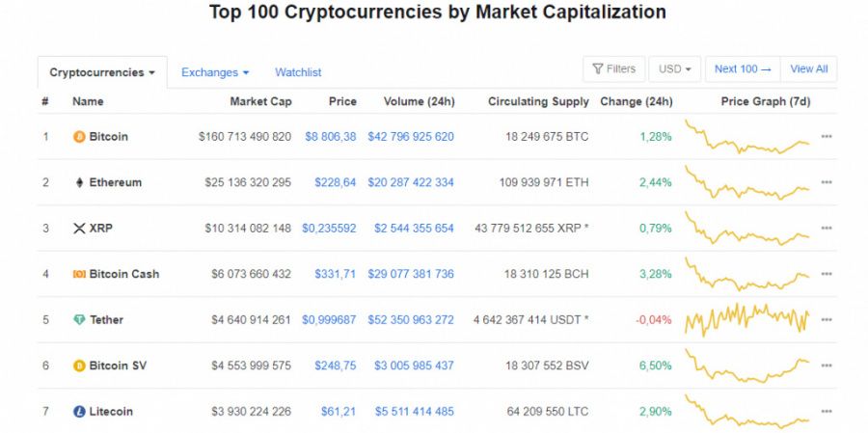View the Bitcoin SV 7d price graph
868x433 pixels.
point(747,366)
